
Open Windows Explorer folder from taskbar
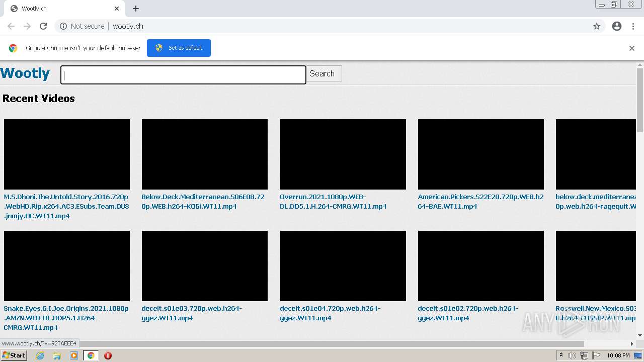[57, 355]
